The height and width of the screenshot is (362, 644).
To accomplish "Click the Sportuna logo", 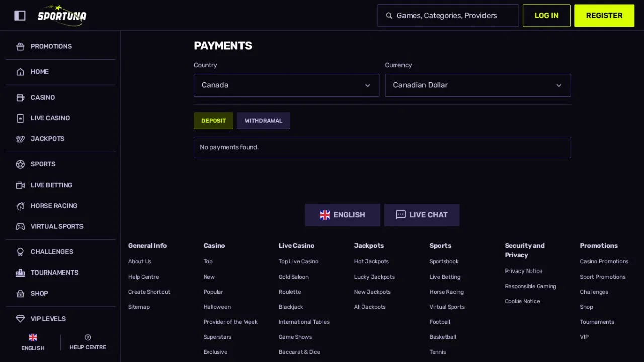I will pos(62,15).
